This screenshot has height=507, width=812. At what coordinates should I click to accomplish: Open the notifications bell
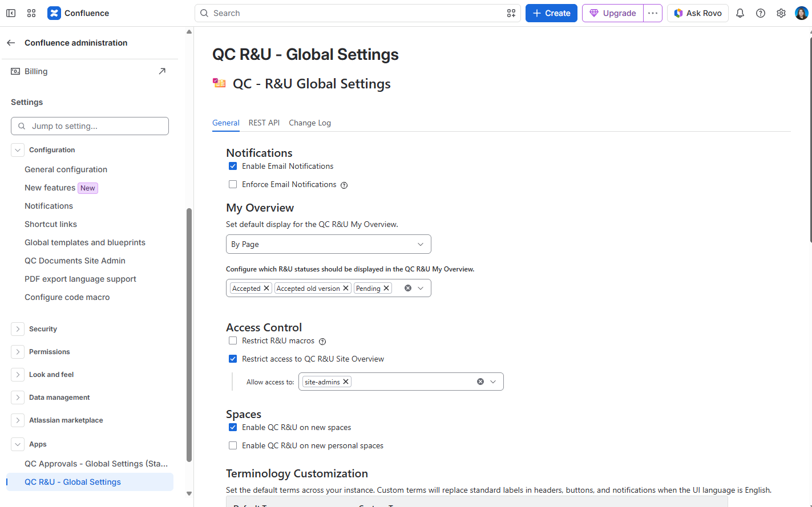[740, 13]
